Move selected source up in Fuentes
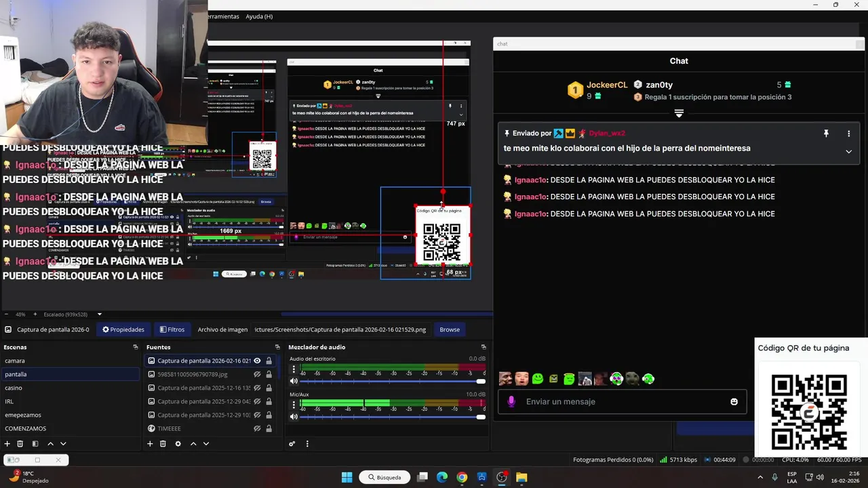The height and width of the screenshot is (488, 868). click(193, 444)
